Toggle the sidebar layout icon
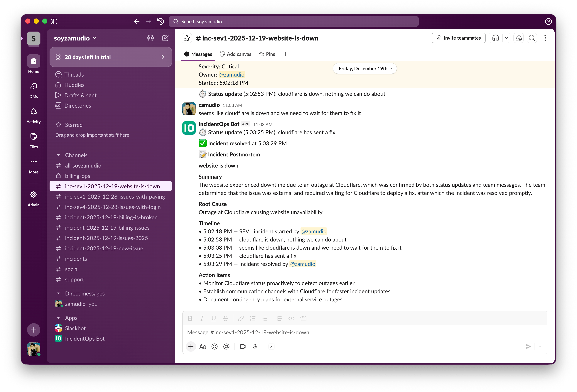This screenshot has width=577, height=392. 54,22
